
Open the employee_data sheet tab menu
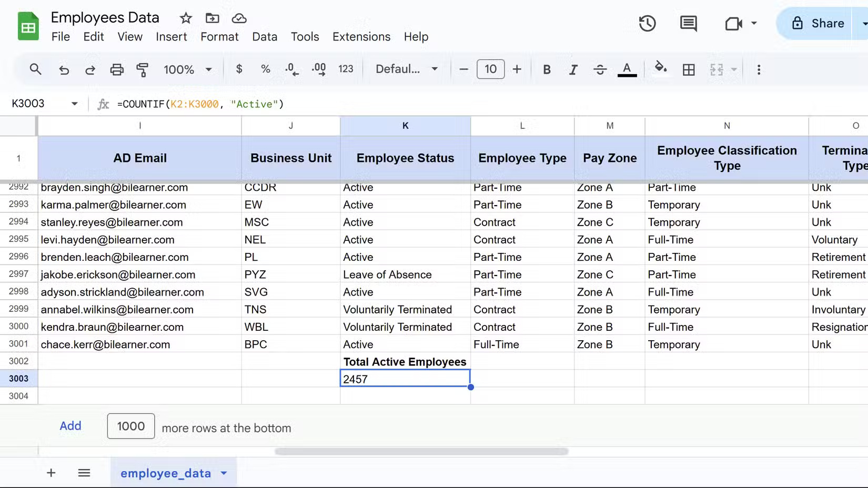pyautogui.click(x=223, y=473)
